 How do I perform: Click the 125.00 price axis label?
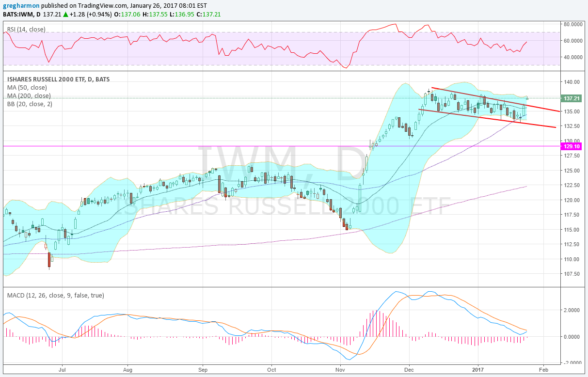[x=572, y=171]
